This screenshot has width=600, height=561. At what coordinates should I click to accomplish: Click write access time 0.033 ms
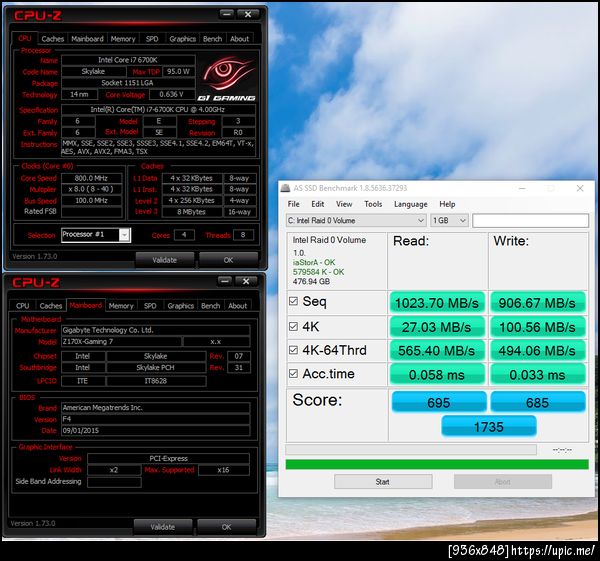point(537,375)
